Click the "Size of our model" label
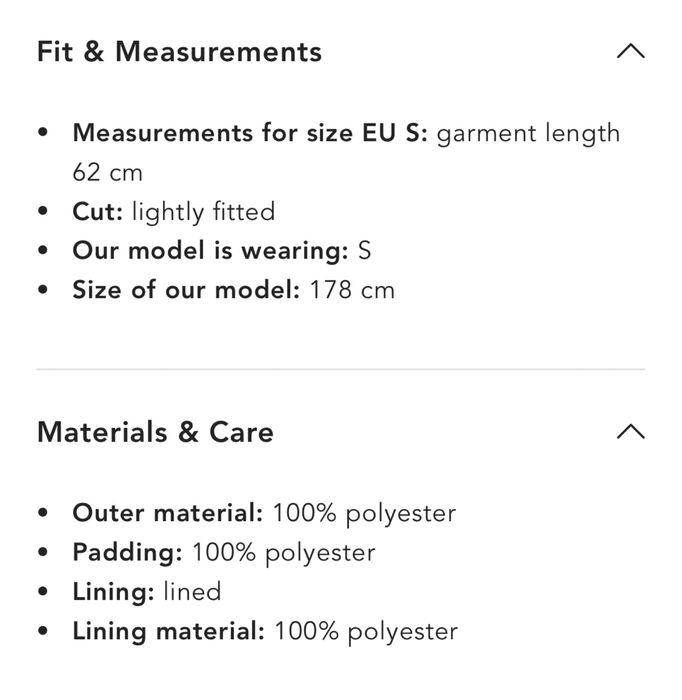 pos(186,290)
